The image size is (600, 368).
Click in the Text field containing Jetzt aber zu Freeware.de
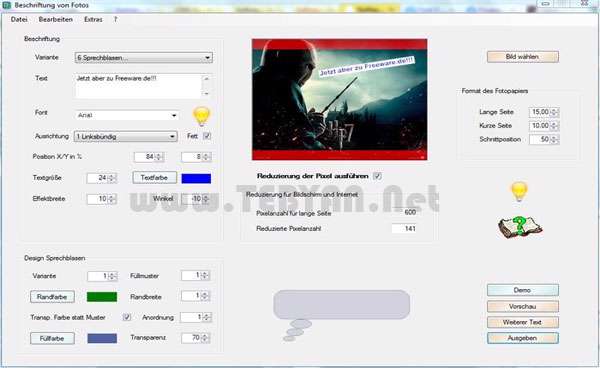click(138, 86)
